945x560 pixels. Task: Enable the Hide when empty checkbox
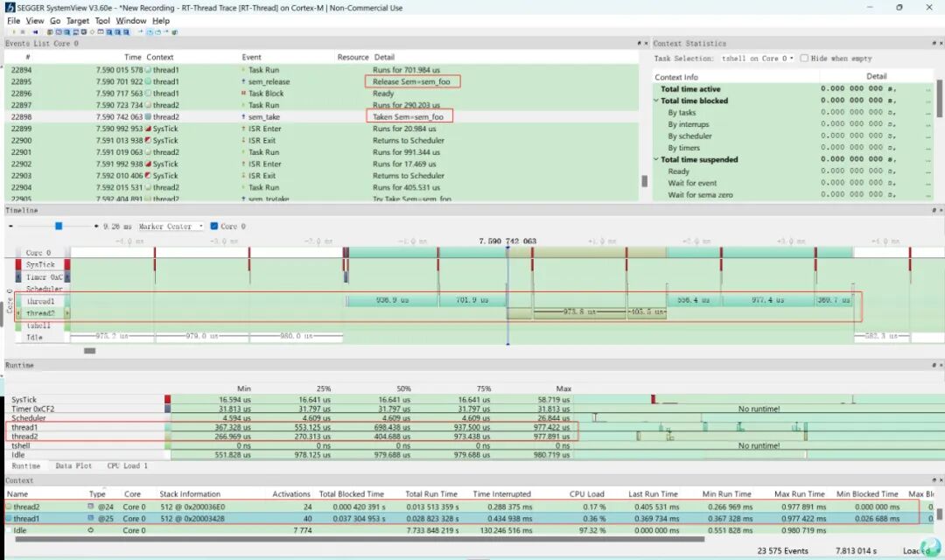[804, 59]
